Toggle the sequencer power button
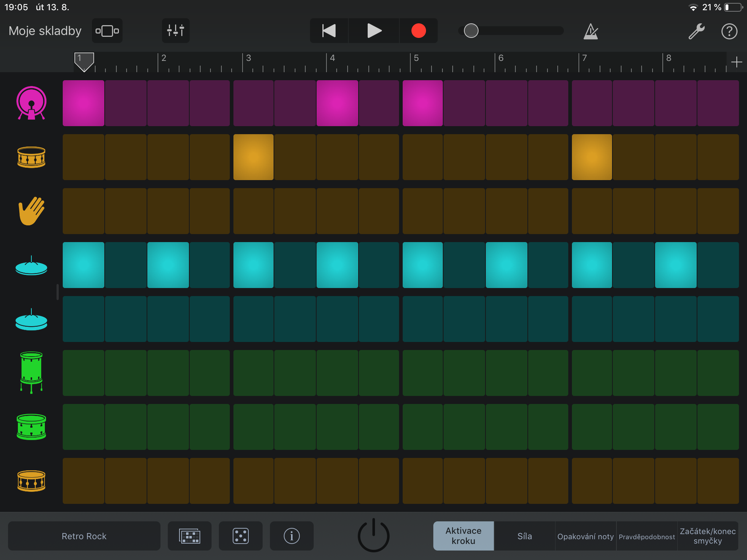Screen dimensions: 747x560 pyautogui.click(x=373, y=536)
